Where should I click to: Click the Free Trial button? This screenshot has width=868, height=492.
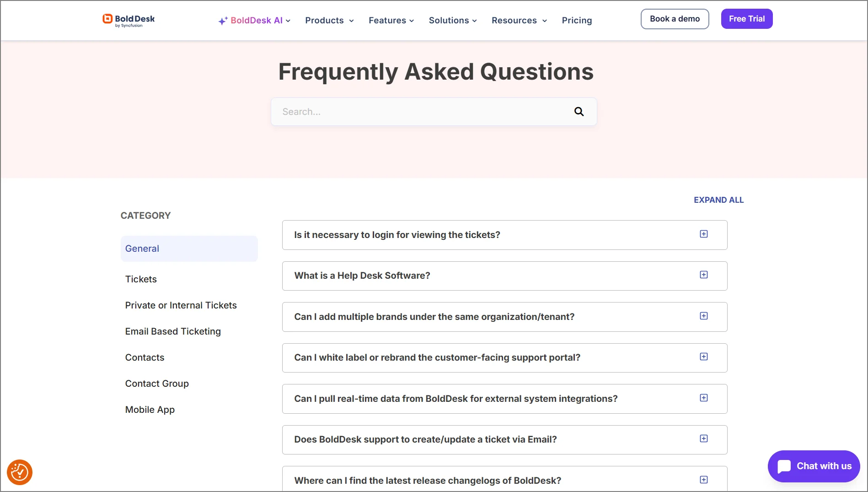pos(746,19)
